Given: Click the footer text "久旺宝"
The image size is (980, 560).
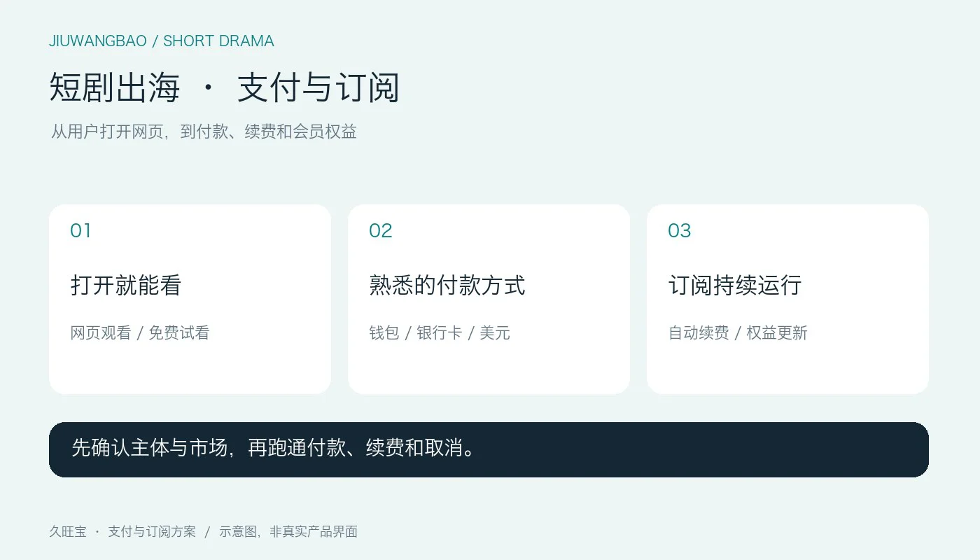Looking at the screenshot, I should [x=68, y=532].
